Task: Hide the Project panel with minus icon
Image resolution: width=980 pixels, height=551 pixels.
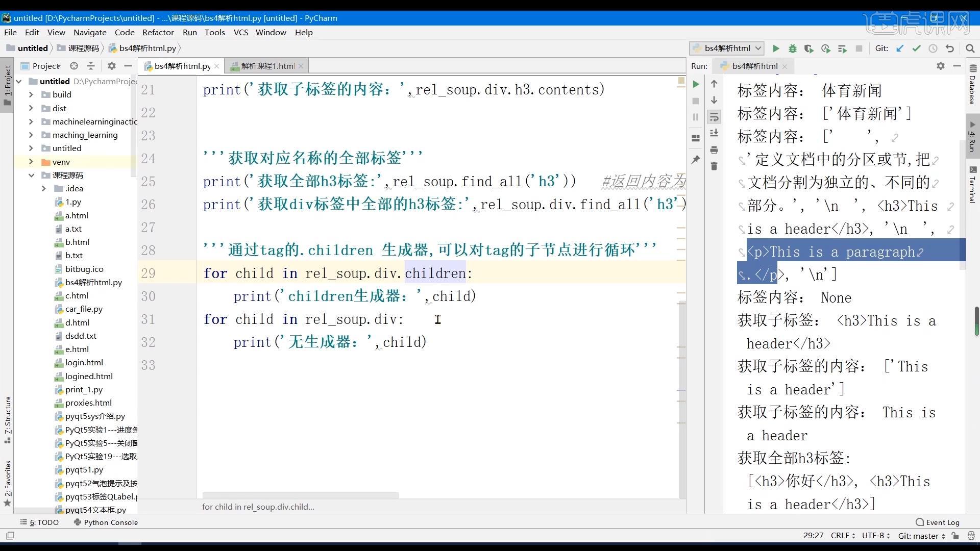Action: [128, 66]
